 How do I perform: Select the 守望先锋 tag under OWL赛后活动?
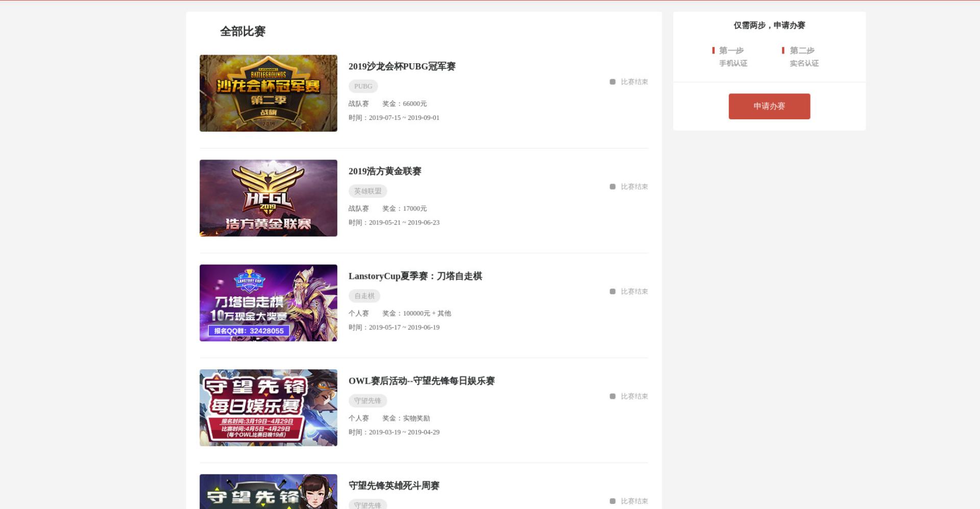[368, 401]
